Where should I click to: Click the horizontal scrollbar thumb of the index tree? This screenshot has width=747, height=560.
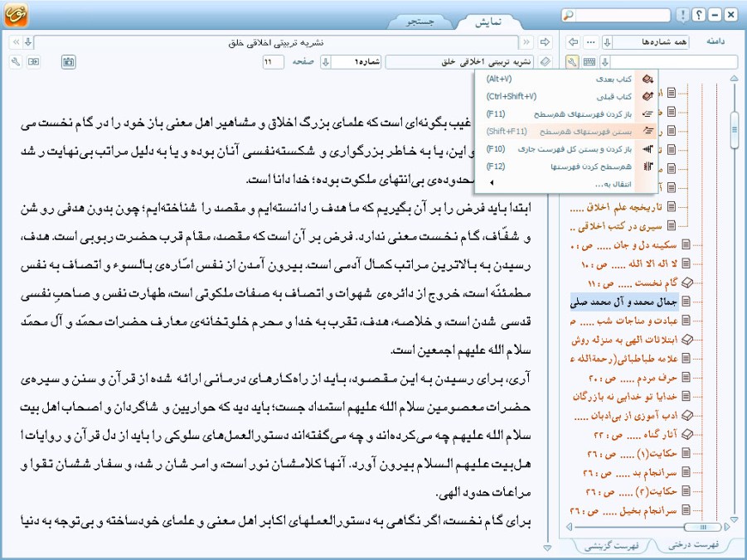[703, 527]
